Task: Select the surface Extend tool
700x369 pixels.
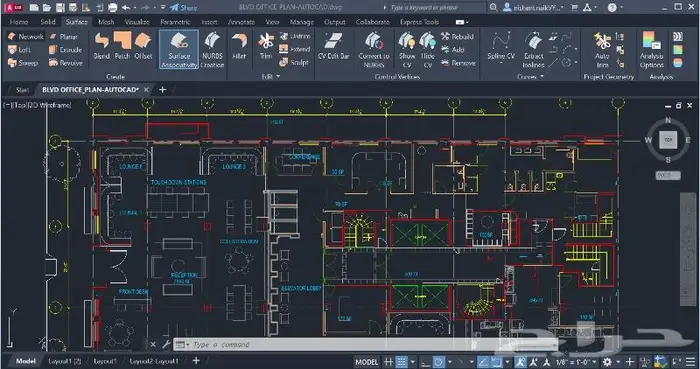Action: pos(295,50)
